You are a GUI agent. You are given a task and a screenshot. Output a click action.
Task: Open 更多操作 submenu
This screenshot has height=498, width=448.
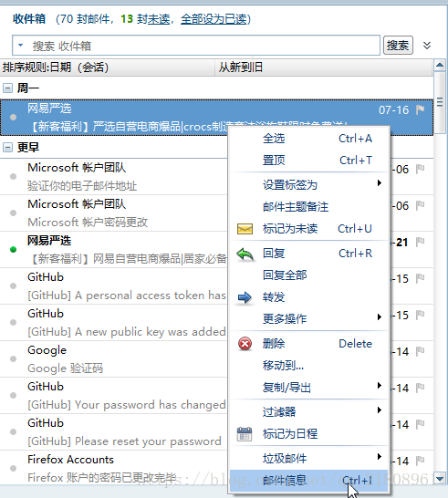(308, 318)
